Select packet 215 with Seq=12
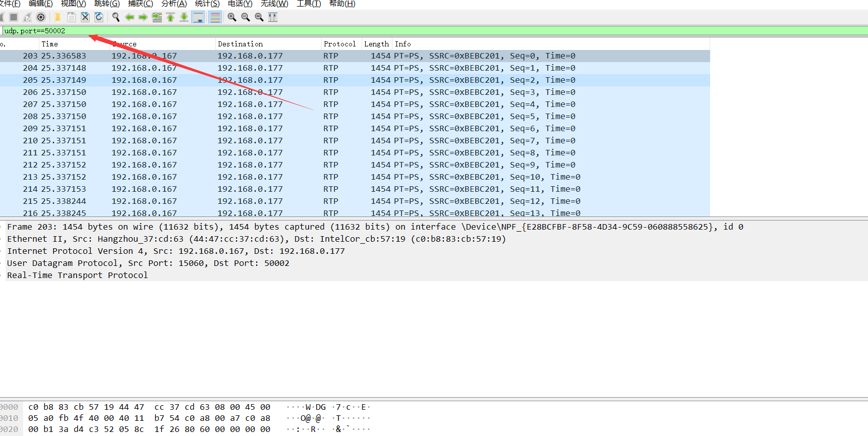 coord(355,201)
